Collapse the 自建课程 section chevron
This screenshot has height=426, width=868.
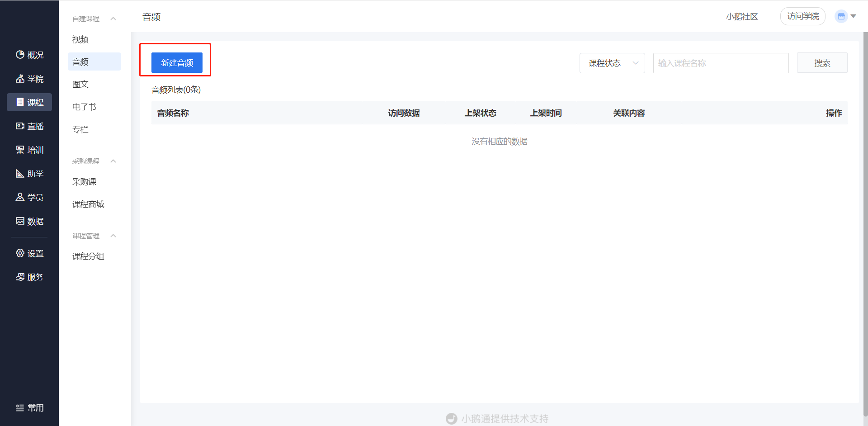[x=113, y=19]
